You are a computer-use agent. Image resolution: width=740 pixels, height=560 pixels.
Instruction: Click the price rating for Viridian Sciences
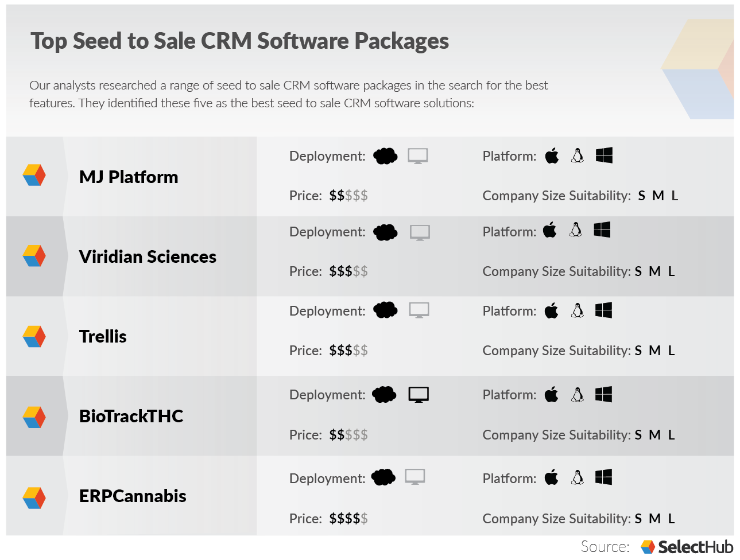point(348,271)
